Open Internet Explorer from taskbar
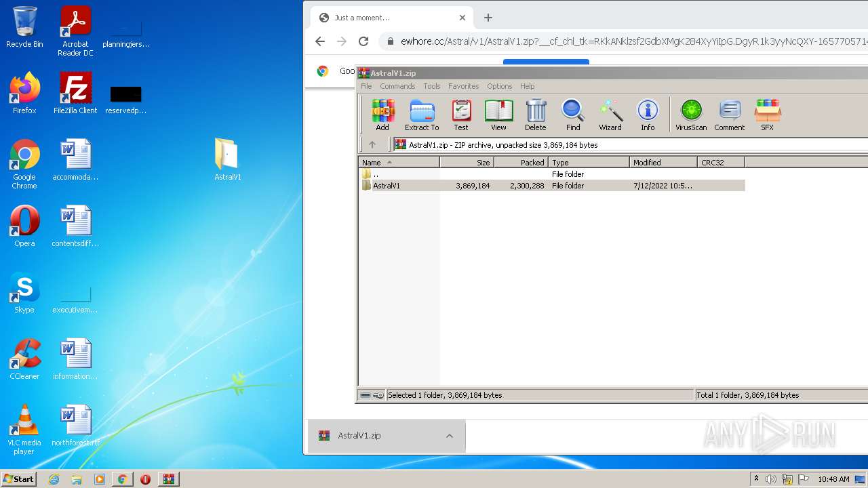 (x=54, y=479)
